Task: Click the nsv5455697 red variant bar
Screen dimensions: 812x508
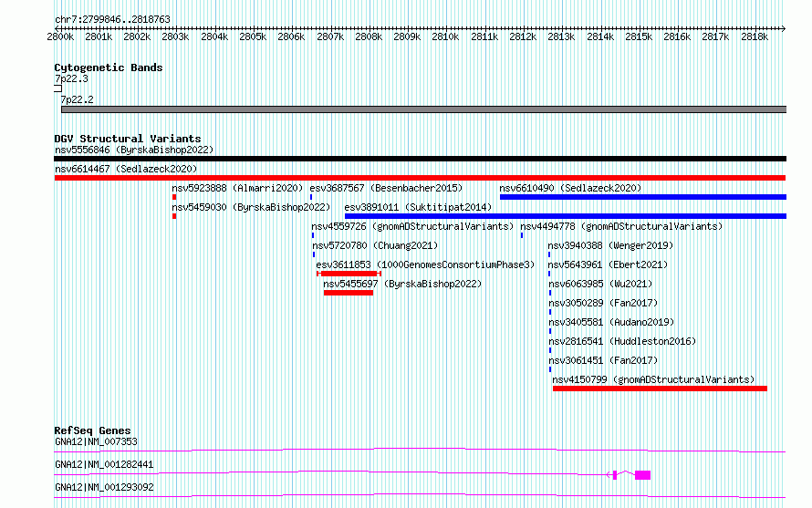Action: coord(349,293)
